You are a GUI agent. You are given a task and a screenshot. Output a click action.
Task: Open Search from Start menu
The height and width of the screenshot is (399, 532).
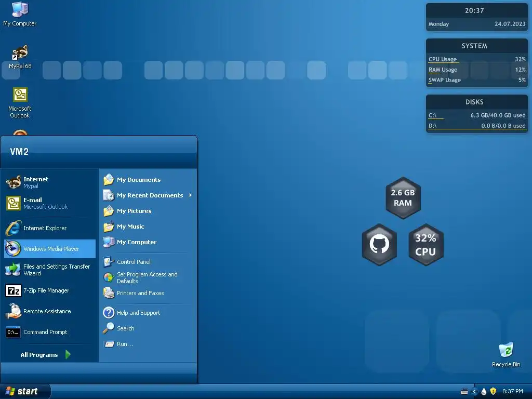pyautogui.click(x=148, y=328)
